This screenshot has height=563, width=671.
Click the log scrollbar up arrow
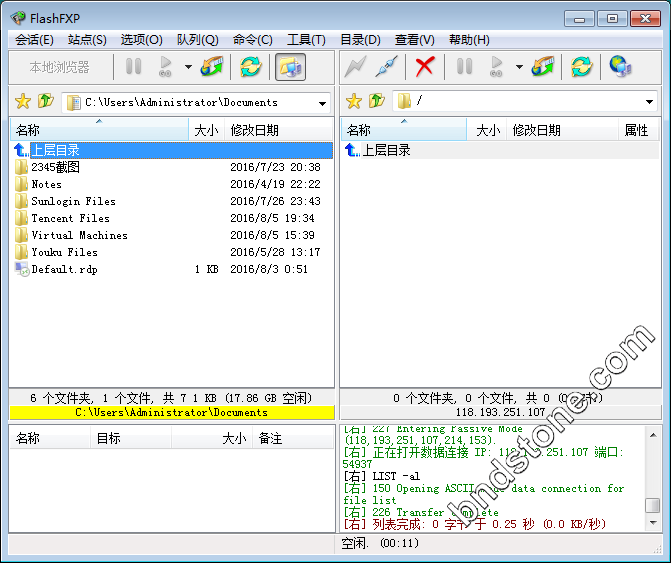coord(653,435)
